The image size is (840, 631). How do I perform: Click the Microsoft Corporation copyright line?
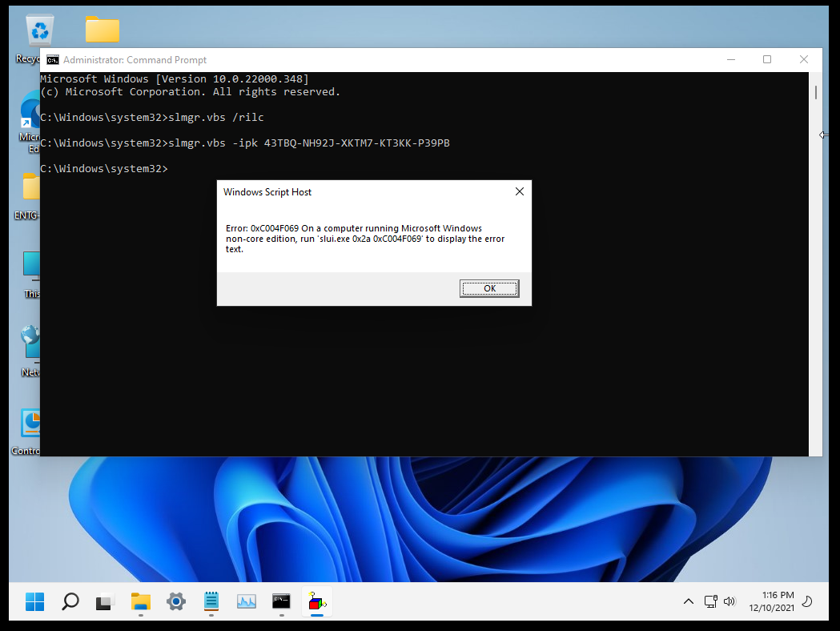[190, 91]
